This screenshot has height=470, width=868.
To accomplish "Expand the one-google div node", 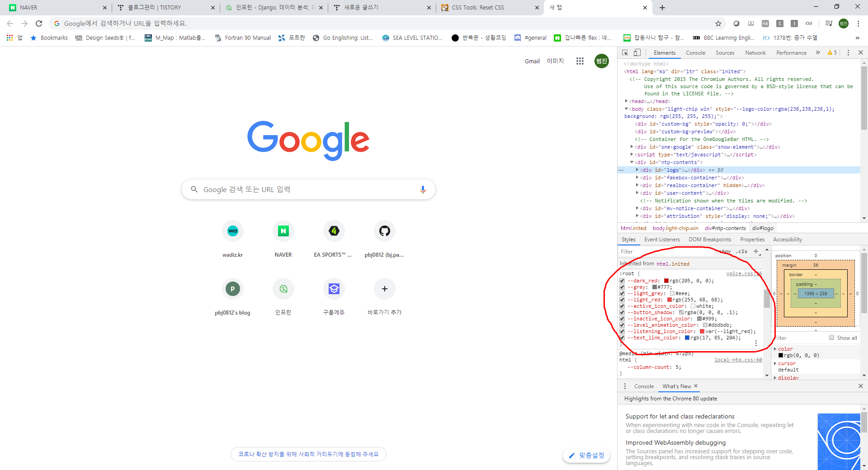I will (x=632, y=147).
